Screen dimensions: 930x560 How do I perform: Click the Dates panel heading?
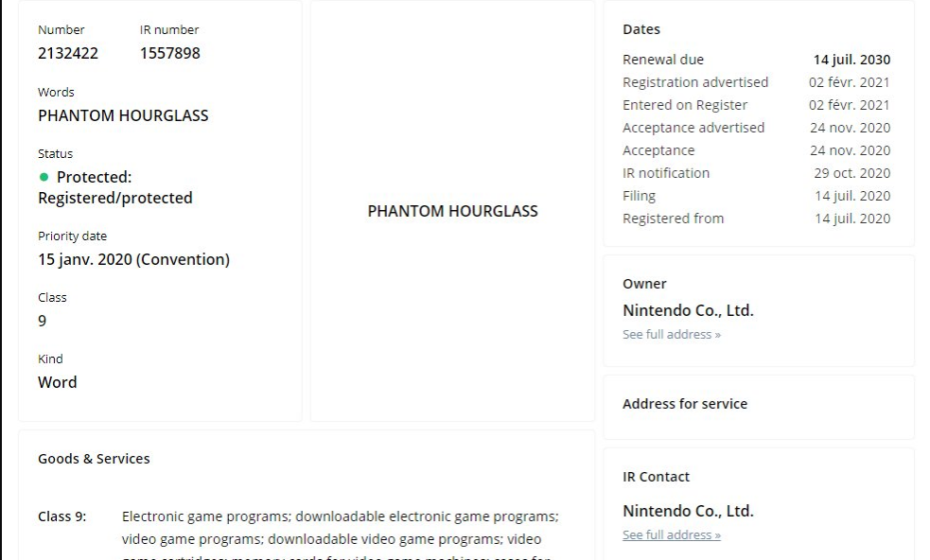click(640, 29)
